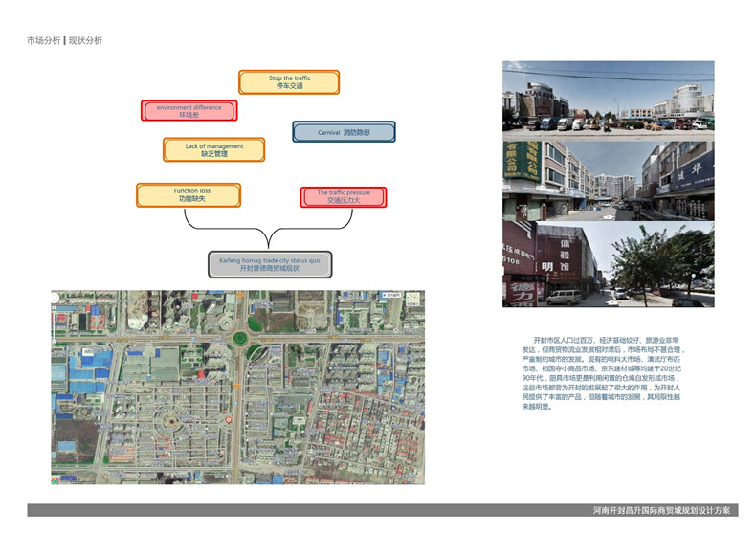This screenshot has width=756, height=534.
Task: Open the top street photo with parked trucks
Action: (x=608, y=99)
